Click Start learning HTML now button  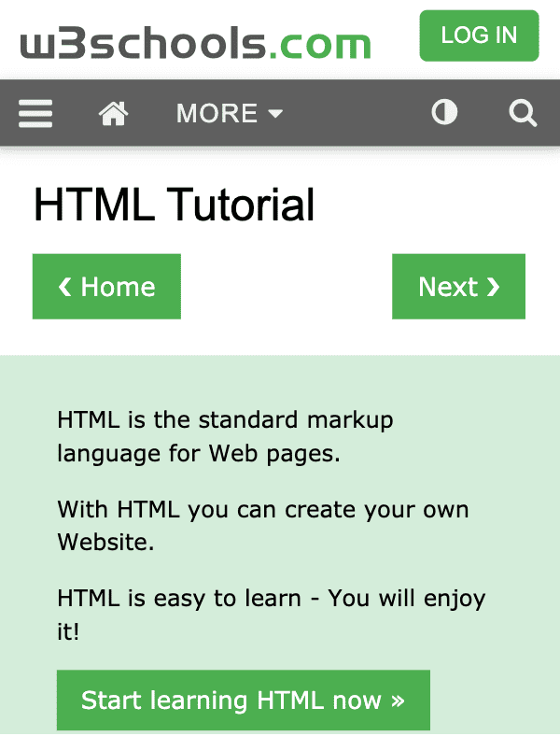click(x=244, y=700)
